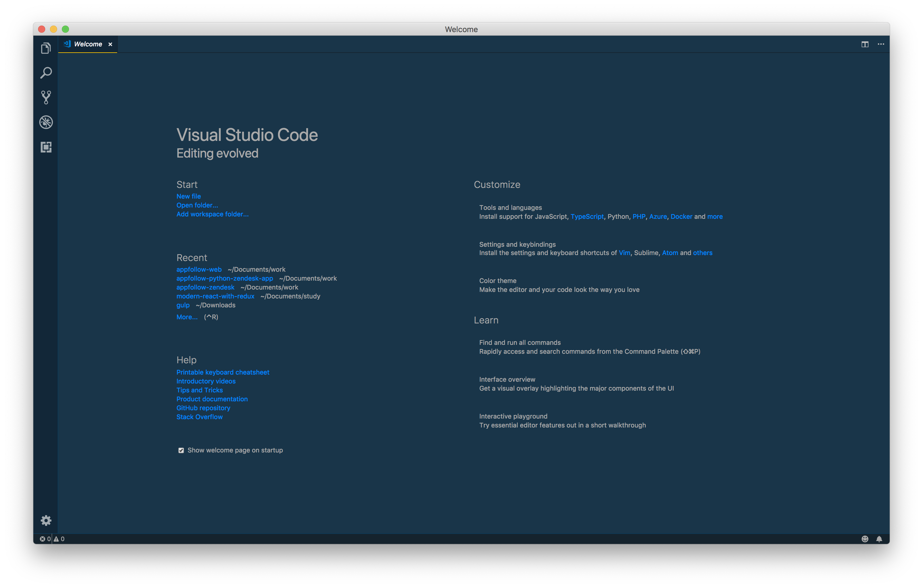
Task: Install TypeScript support
Action: click(587, 216)
